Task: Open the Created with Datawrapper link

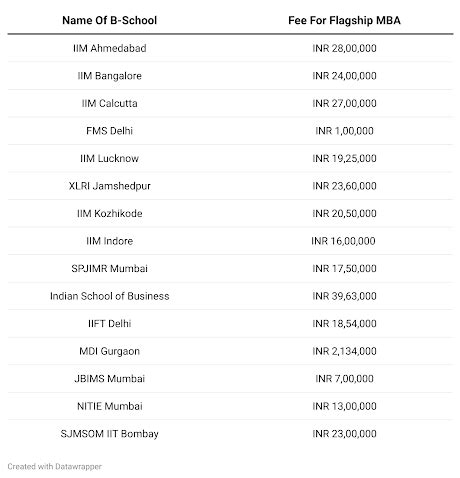Action: 55,466
